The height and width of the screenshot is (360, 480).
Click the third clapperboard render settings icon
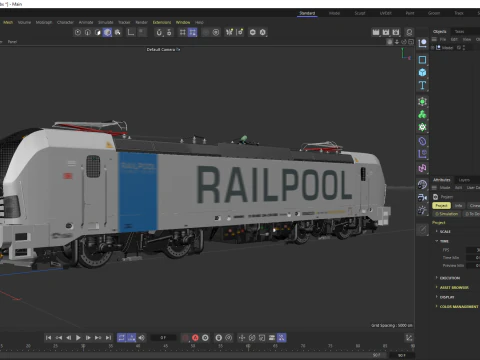[x=396, y=32]
